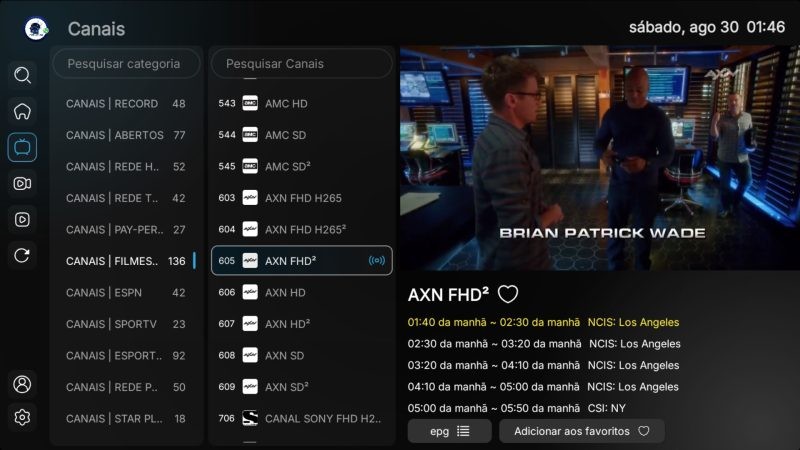The width and height of the screenshot is (800, 450).
Task: Play channel 706 CANAL SONY FHD H2..
Action: 302,418
